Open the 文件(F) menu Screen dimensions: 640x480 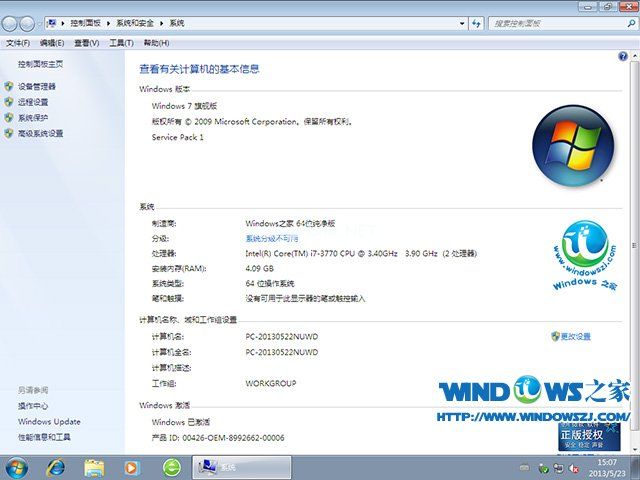[x=17, y=43]
